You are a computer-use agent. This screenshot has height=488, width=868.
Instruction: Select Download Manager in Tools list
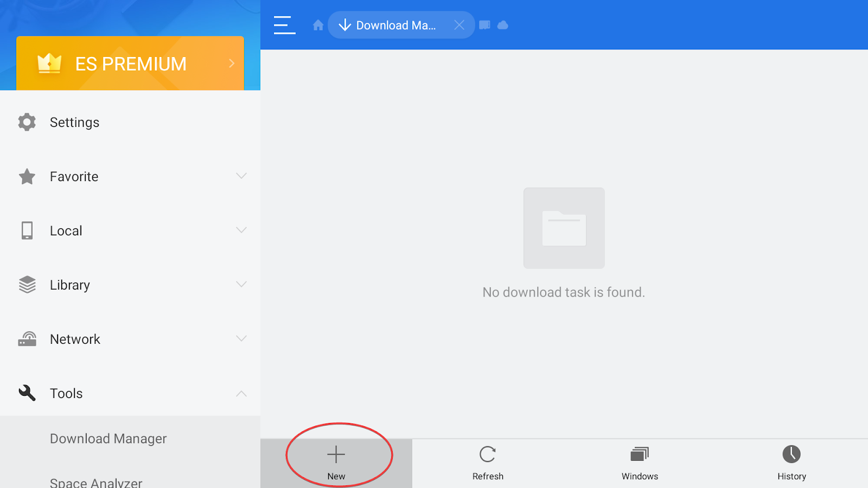point(130,439)
